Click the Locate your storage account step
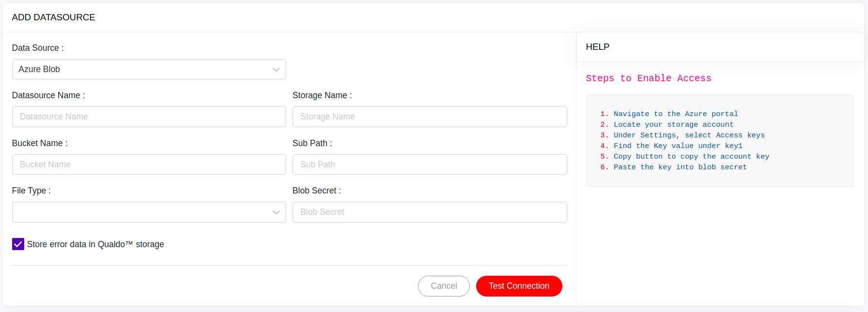 coord(673,125)
